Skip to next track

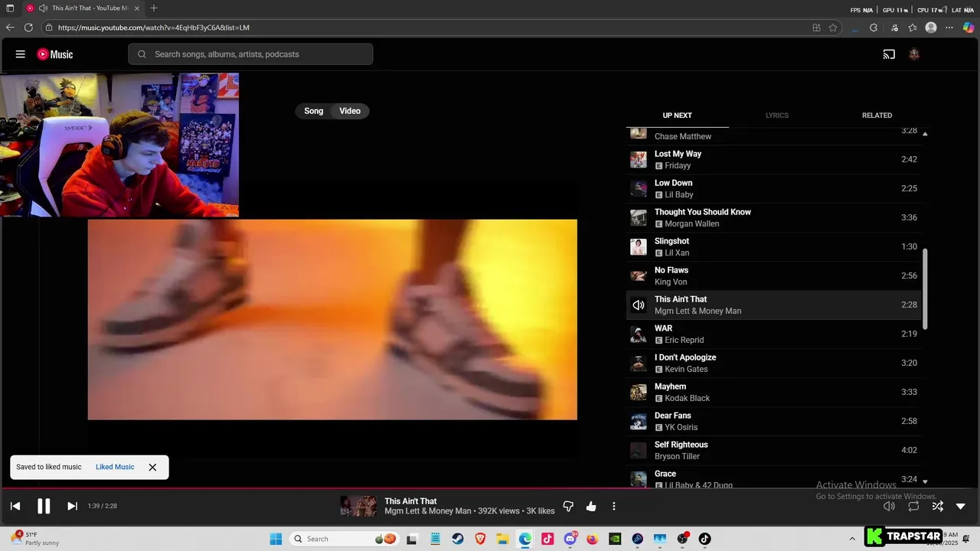72,506
